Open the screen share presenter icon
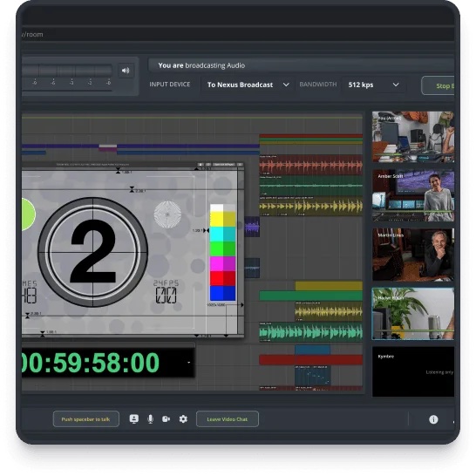476x476 pixels. click(134, 419)
